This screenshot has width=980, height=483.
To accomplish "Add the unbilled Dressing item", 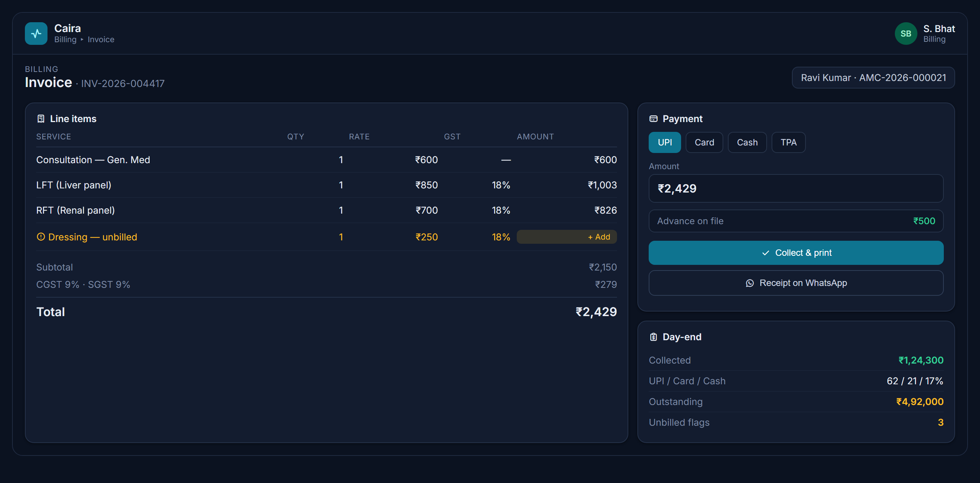I will 567,237.
